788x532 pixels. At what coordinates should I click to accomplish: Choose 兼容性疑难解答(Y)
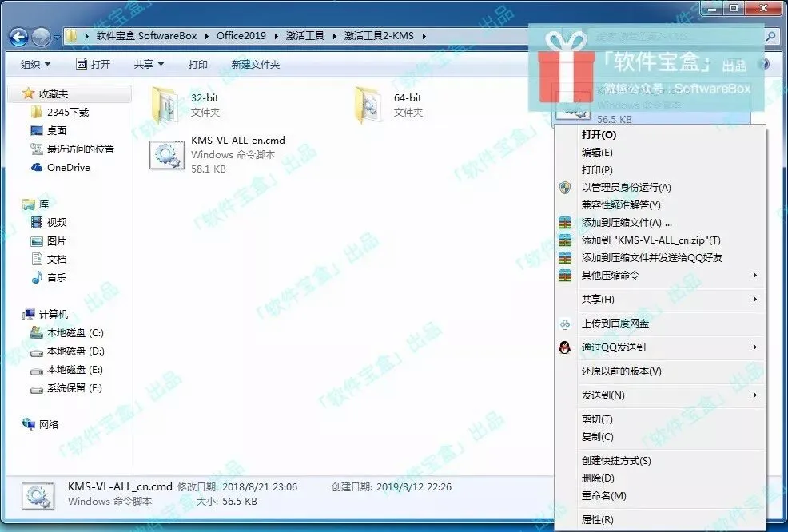(660, 205)
